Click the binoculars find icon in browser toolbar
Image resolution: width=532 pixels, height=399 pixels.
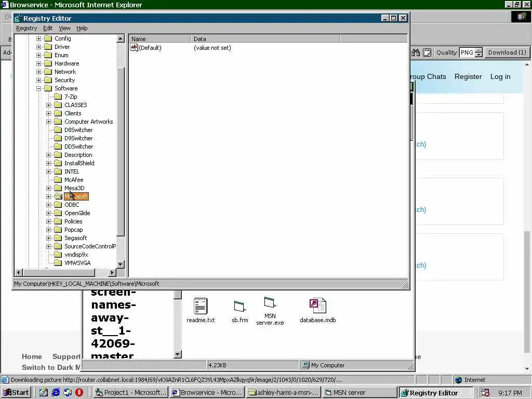click(416, 52)
